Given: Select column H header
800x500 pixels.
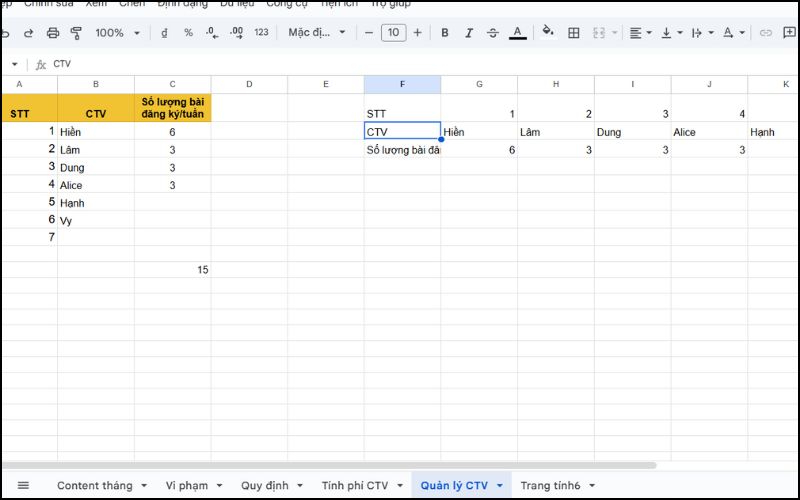Looking at the screenshot, I should click(x=556, y=84).
